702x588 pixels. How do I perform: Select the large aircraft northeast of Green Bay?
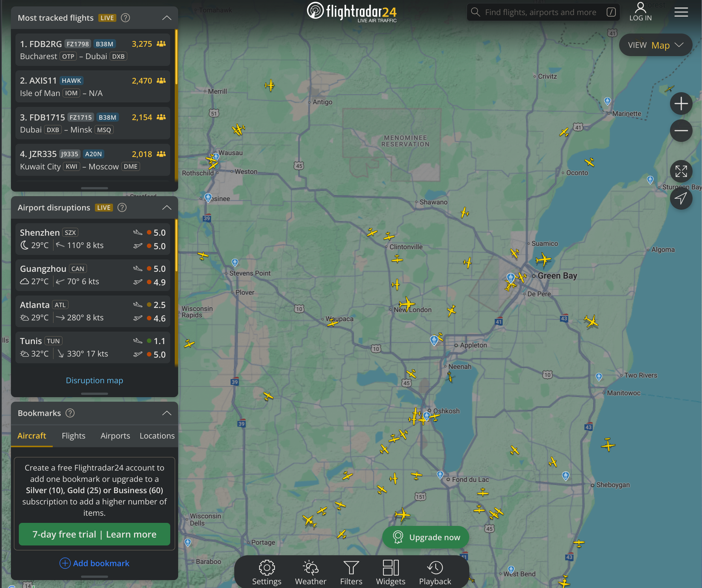543,259
